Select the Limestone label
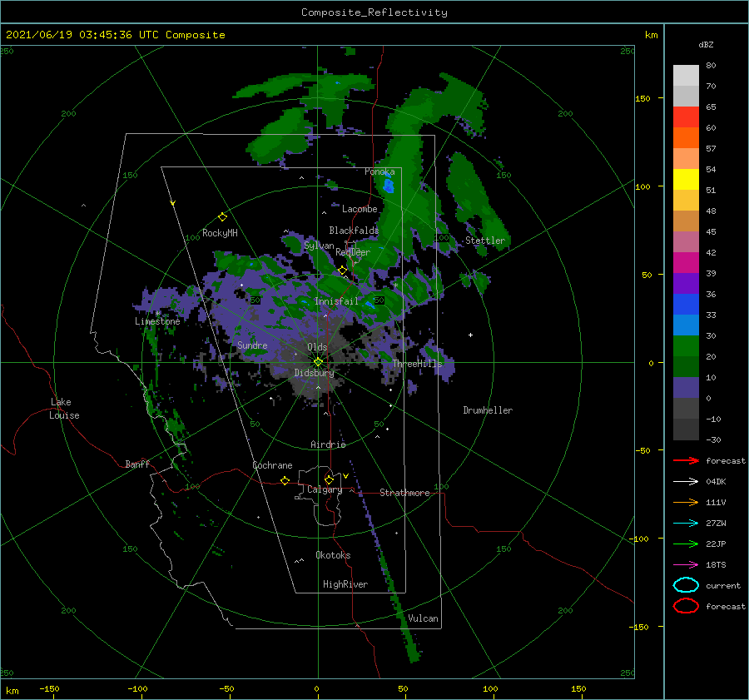The width and height of the screenshot is (749, 700). 157,321
